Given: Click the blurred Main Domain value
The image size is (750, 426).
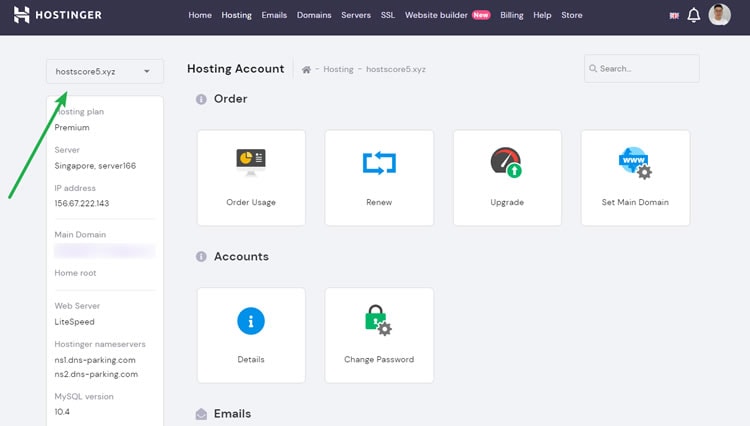Looking at the screenshot, I should pos(104,251).
